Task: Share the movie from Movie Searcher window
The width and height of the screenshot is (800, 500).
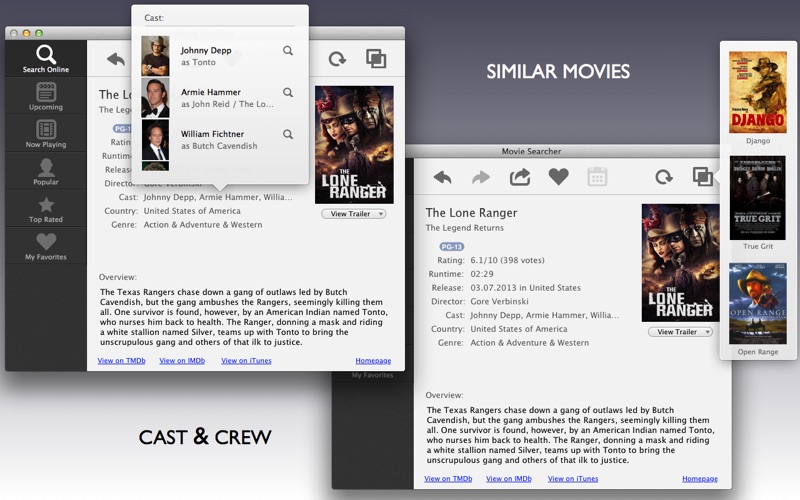Action: (x=520, y=177)
